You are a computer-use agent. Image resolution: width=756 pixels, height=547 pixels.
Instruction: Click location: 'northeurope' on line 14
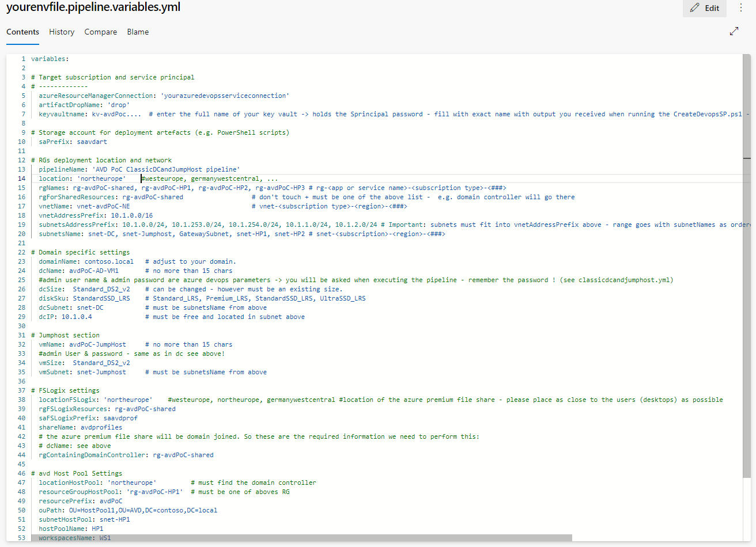click(82, 178)
